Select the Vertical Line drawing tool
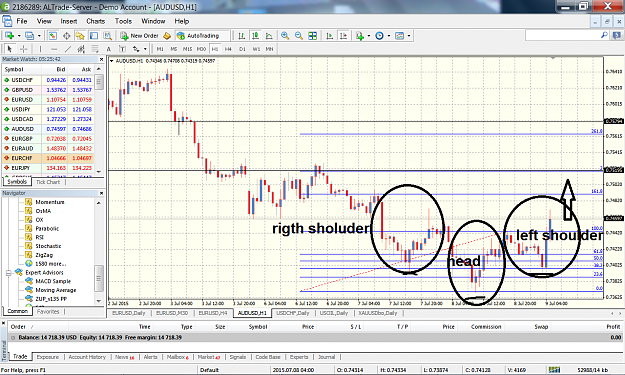 click(40, 49)
